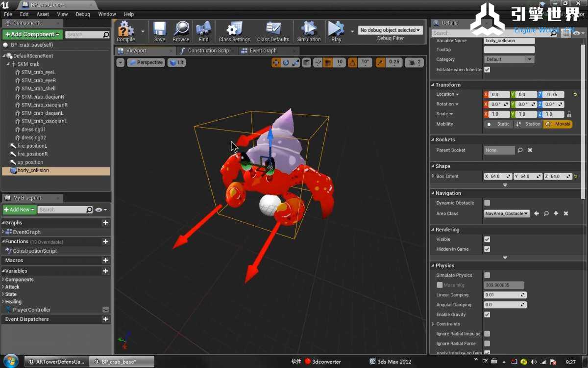Select the translate gizmo mode in viewport
Viewport: 588px width, 368px height.
276,62
